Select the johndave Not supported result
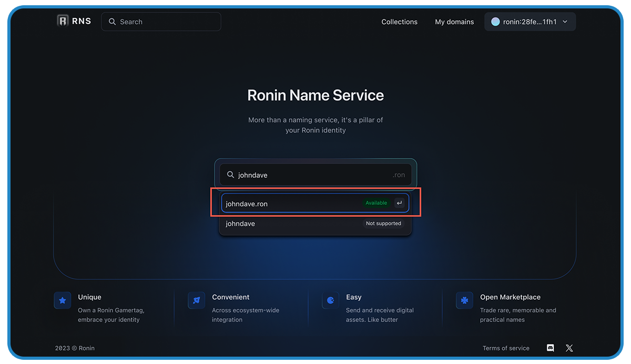This screenshot has width=631, height=364. pos(314,224)
